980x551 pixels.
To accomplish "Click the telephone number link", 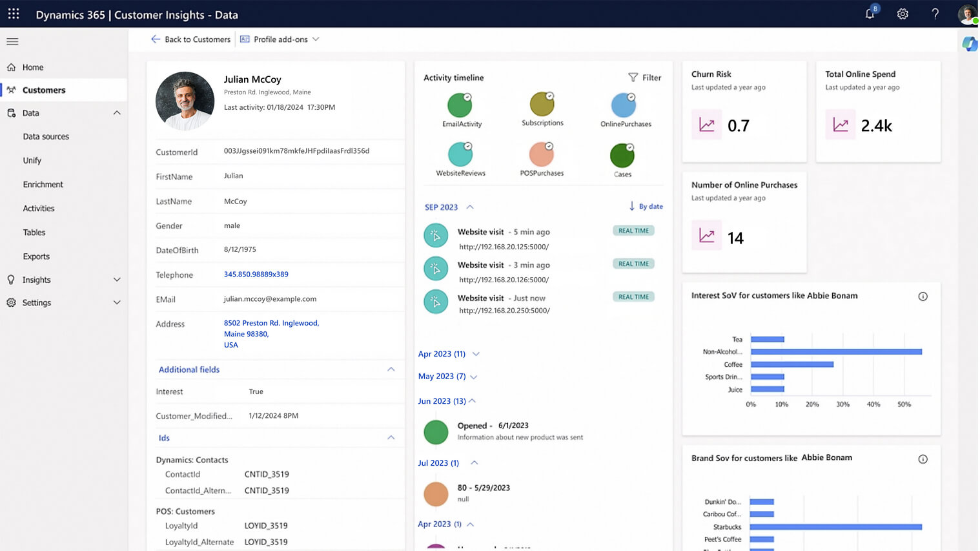I will (x=256, y=275).
